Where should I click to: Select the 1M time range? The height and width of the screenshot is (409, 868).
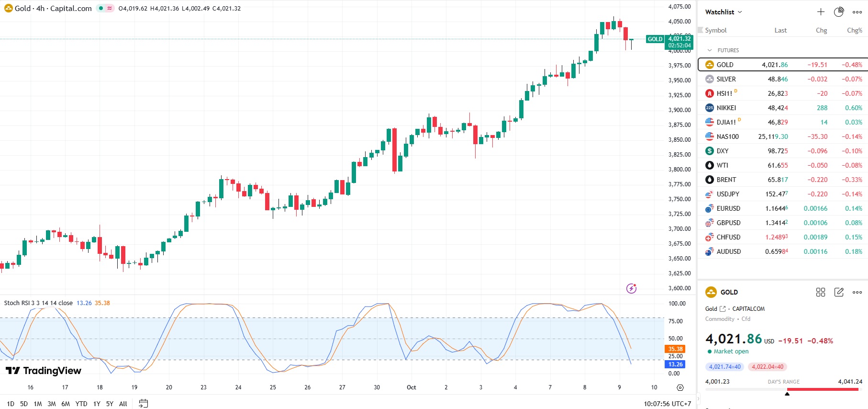coord(38,404)
